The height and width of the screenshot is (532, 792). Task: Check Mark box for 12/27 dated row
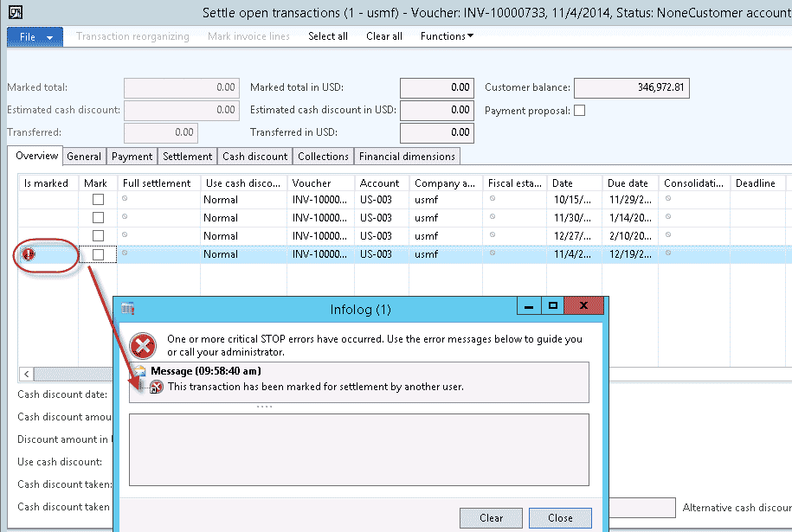[x=98, y=235]
